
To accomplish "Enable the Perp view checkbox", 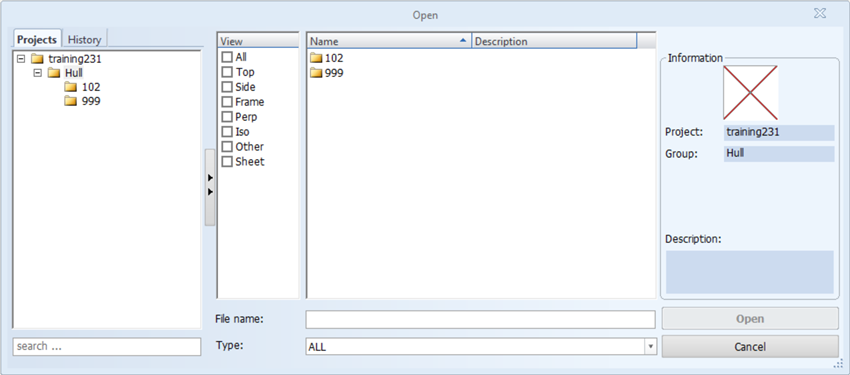I will pyautogui.click(x=227, y=117).
